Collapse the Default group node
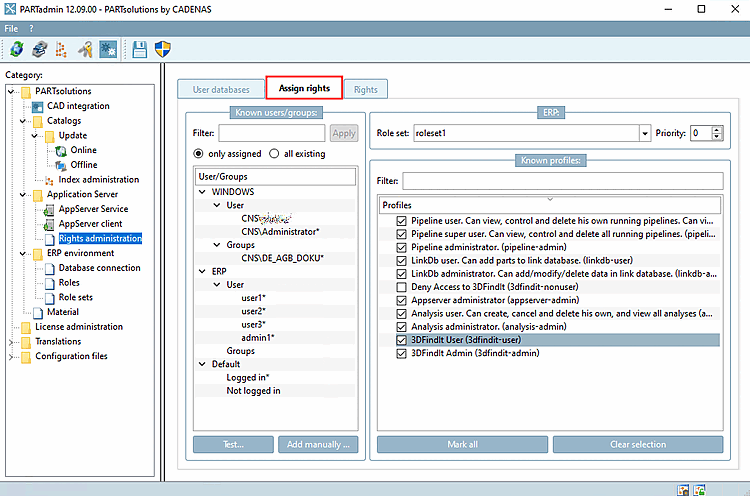The image size is (750, 496). (x=202, y=364)
